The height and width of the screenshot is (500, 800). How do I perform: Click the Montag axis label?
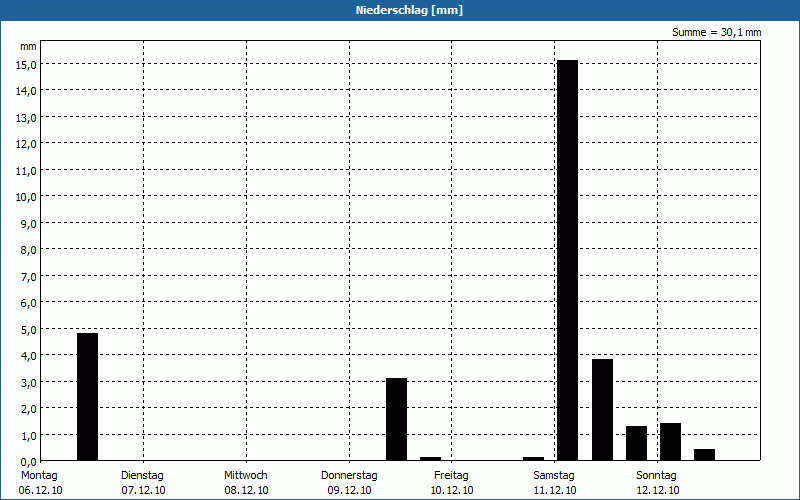tap(39, 476)
